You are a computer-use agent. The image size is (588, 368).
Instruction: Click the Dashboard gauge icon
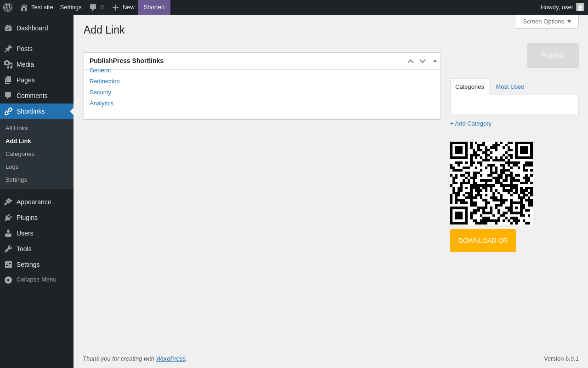[8, 28]
